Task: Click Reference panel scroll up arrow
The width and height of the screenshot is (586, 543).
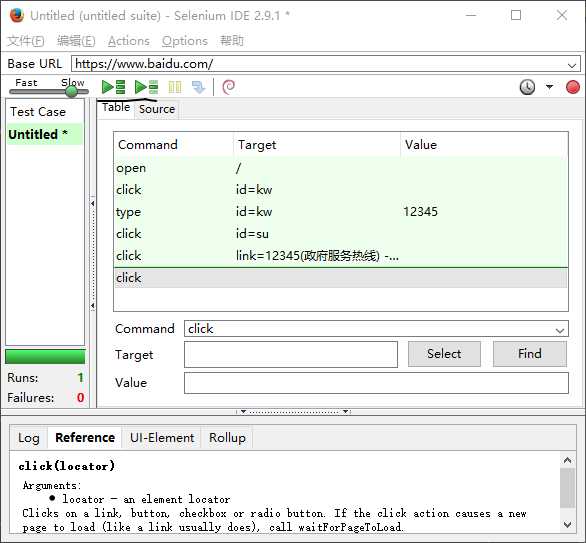Action: click(567, 460)
